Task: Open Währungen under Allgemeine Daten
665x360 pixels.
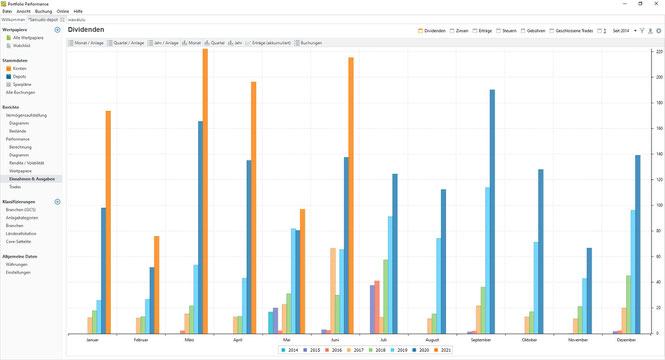Action: click(17, 265)
